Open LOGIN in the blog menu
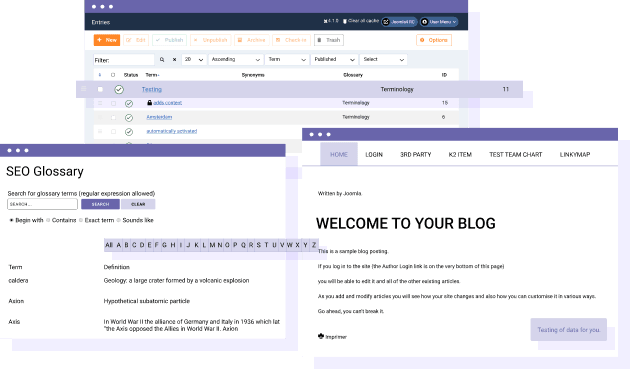 [x=374, y=154]
